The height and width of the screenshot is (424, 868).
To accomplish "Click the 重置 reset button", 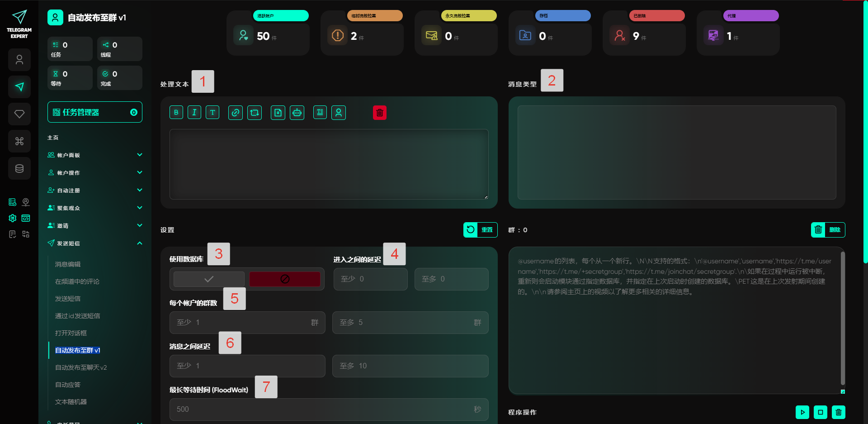I will point(480,230).
